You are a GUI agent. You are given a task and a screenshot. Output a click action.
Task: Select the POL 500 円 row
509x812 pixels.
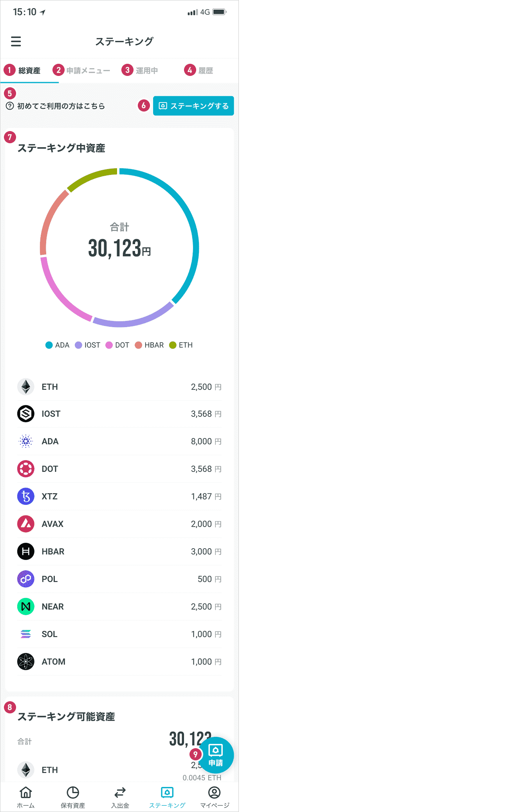pyautogui.click(x=119, y=579)
